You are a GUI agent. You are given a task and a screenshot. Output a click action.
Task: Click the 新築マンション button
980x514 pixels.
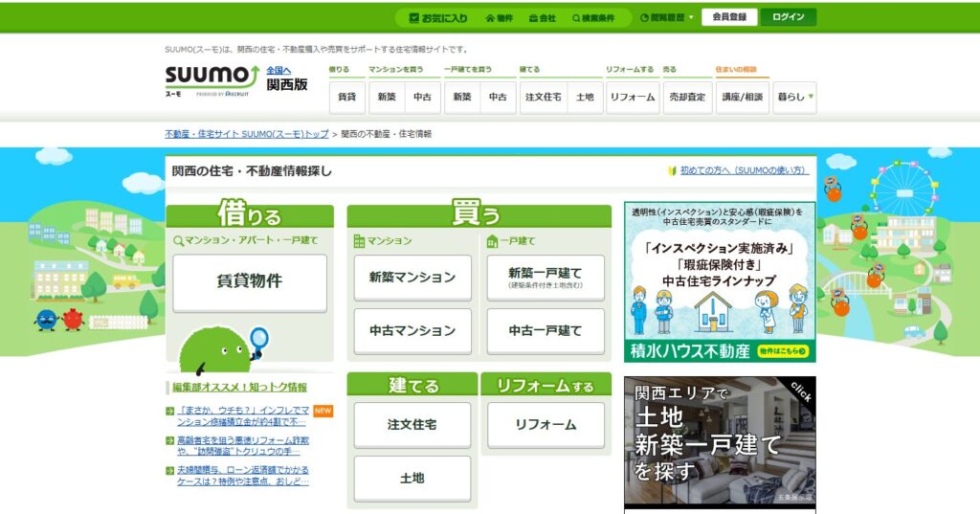(412, 277)
